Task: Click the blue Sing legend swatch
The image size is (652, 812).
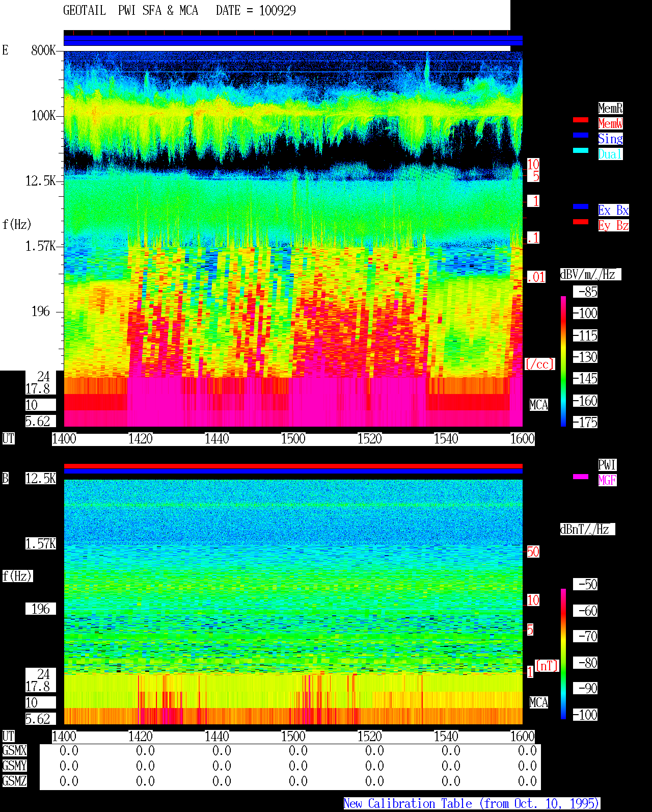Action: click(x=581, y=135)
